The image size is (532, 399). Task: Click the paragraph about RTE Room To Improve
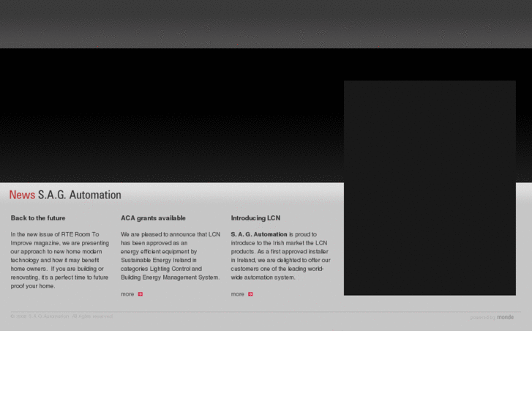point(60,260)
